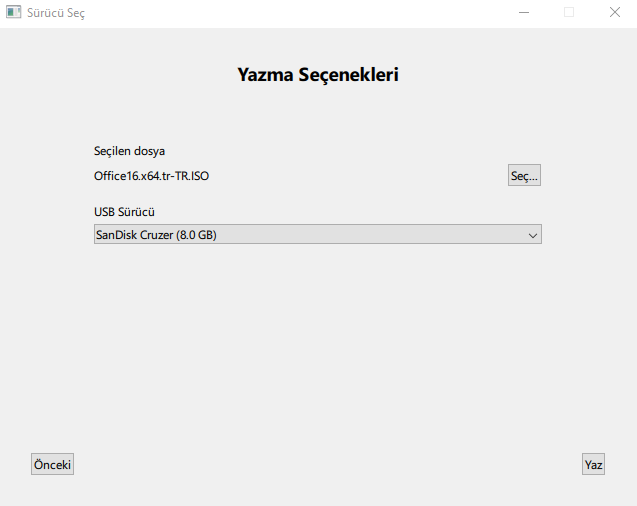Click the SanDisk text in the drive field
The height and width of the screenshot is (506, 637).
(x=115, y=236)
